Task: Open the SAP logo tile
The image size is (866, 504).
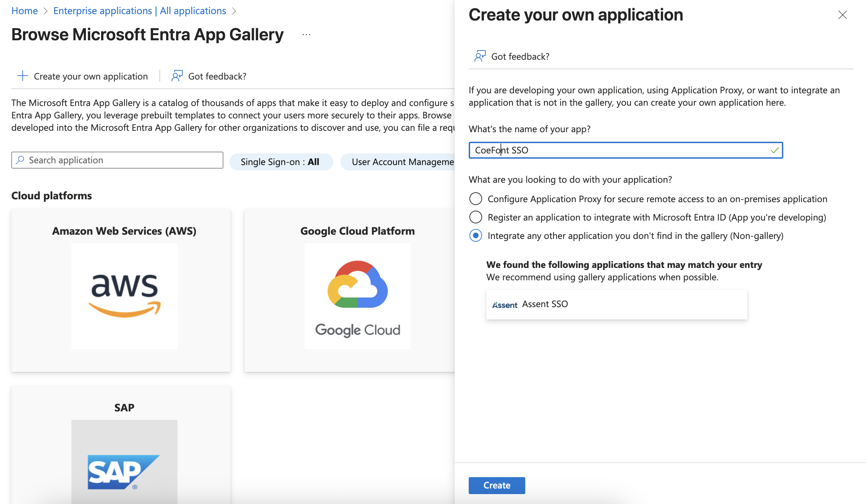Action: (124, 462)
